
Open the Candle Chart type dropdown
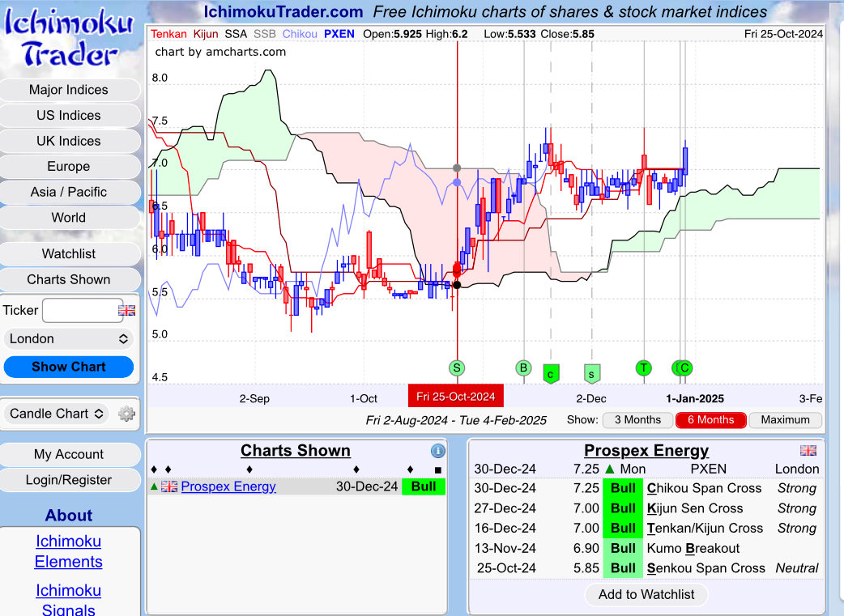57,414
